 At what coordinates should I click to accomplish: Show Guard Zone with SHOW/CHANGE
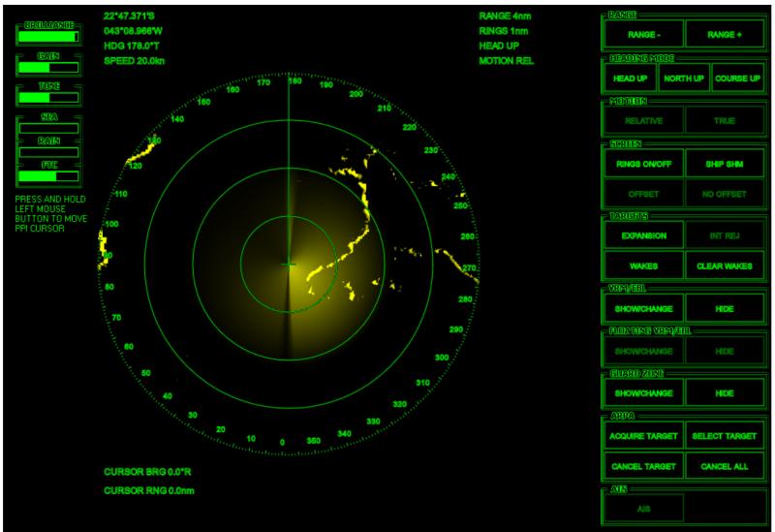click(643, 393)
